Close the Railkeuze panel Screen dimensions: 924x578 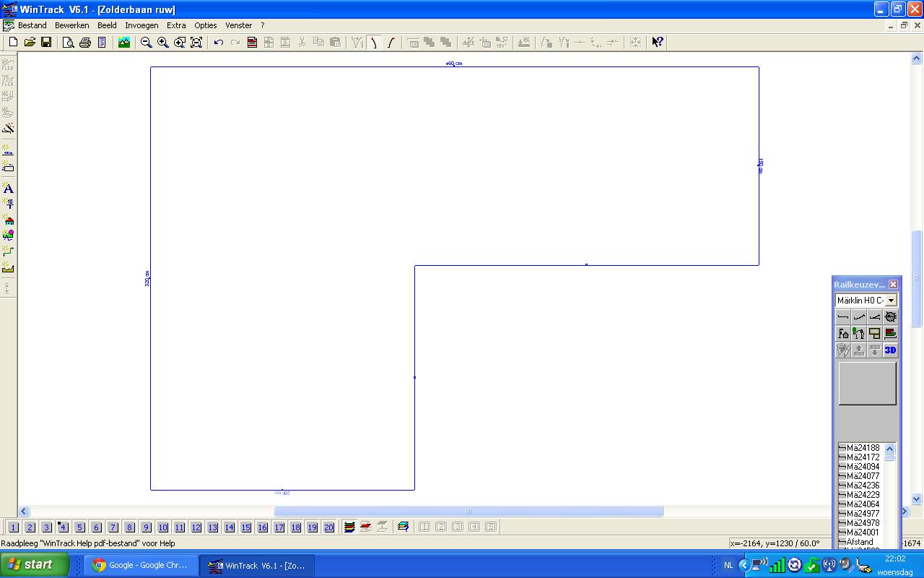[x=893, y=284]
